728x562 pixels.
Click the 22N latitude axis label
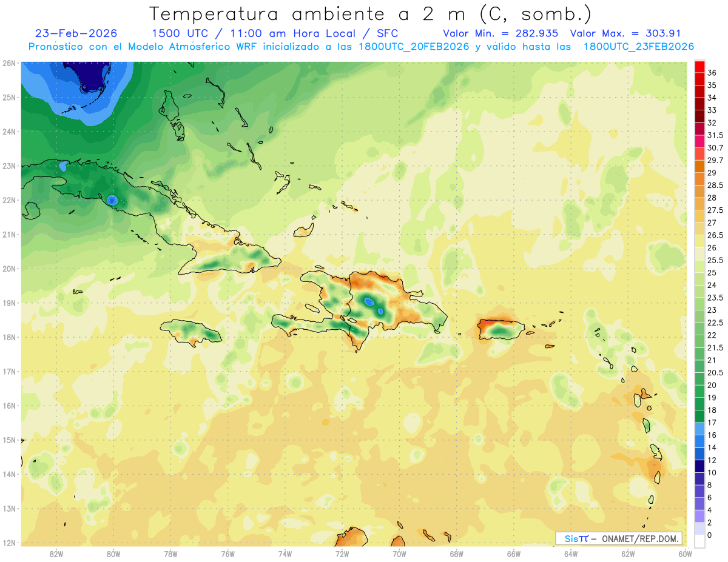point(9,200)
